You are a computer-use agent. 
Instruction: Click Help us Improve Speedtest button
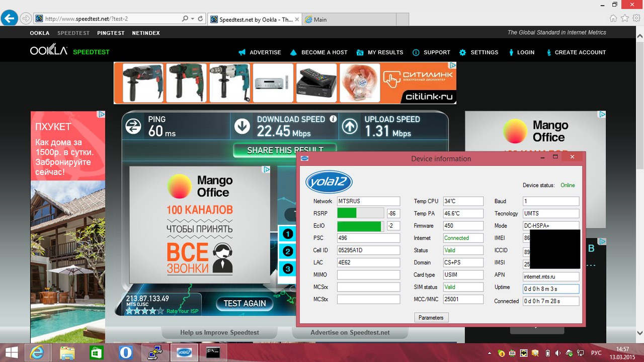[x=220, y=332]
